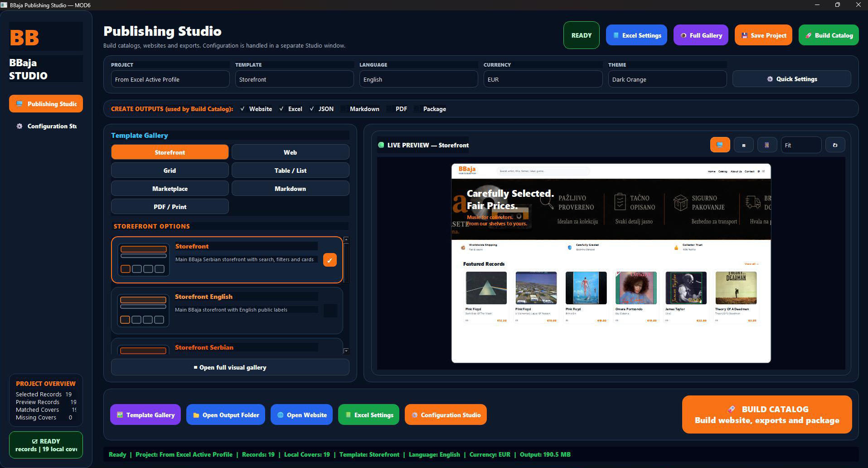This screenshot has width=868, height=468.
Task: Refresh the live preview
Action: pos(835,145)
